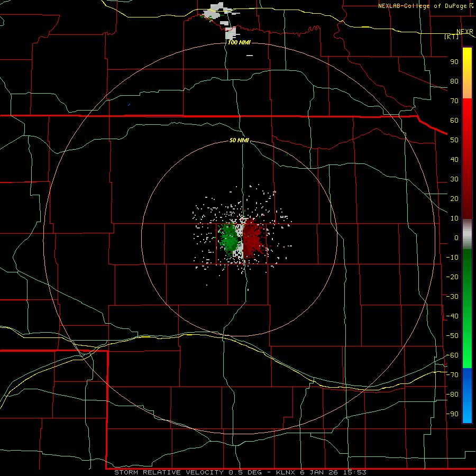Click the positive 60 scale value
This screenshot has height=476, width=476.
(454, 121)
